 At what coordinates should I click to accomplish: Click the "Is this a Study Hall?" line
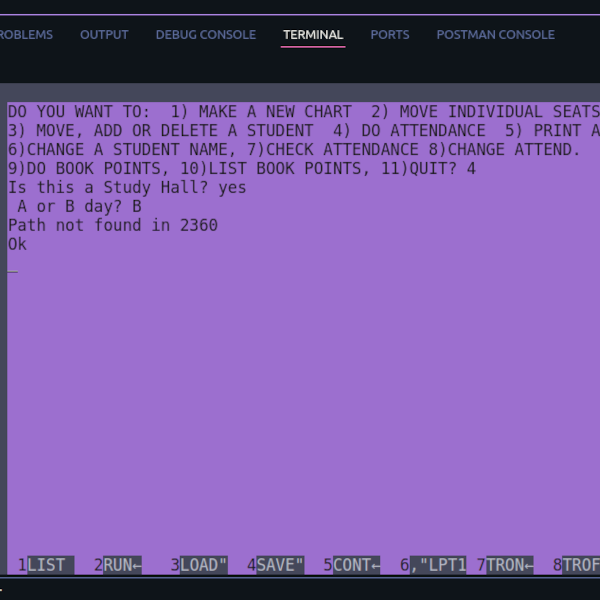pos(126,188)
